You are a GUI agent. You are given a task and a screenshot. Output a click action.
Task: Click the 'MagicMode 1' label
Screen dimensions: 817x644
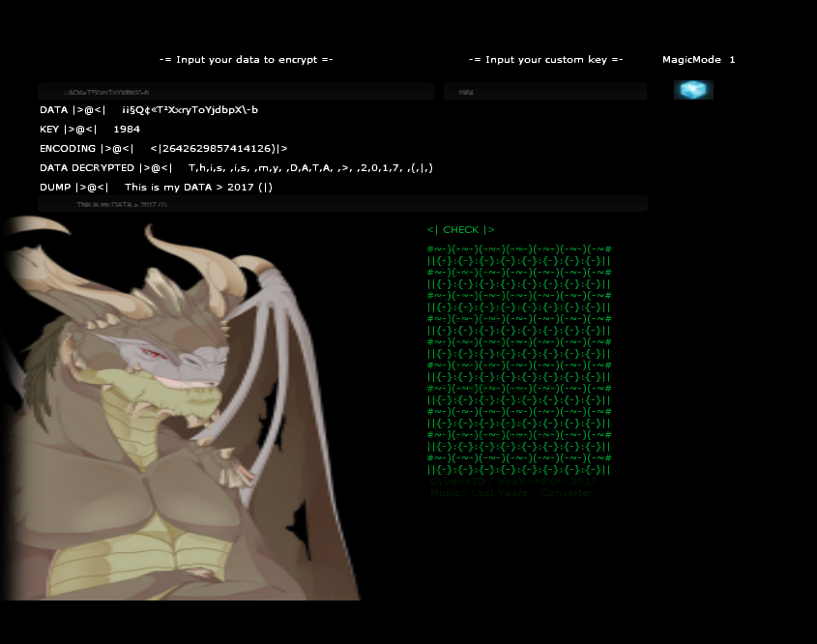[x=698, y=59]
